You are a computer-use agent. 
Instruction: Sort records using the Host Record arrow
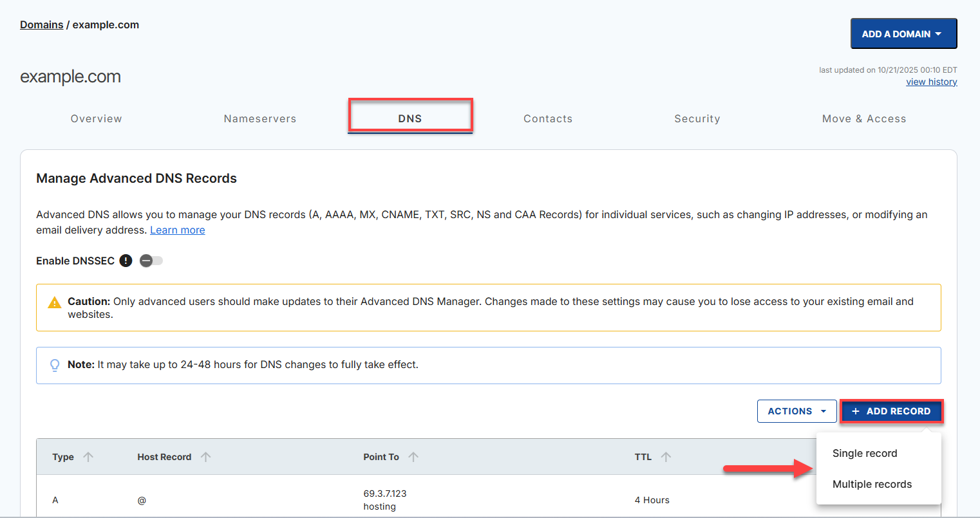[206, 456]
